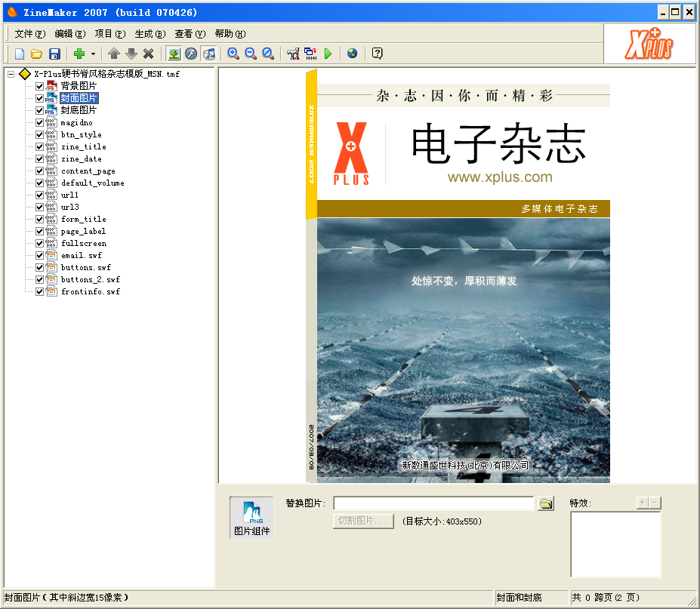Open the 项目(P) menu
This screenshot has width=700, height=609.
coord(109,34)
